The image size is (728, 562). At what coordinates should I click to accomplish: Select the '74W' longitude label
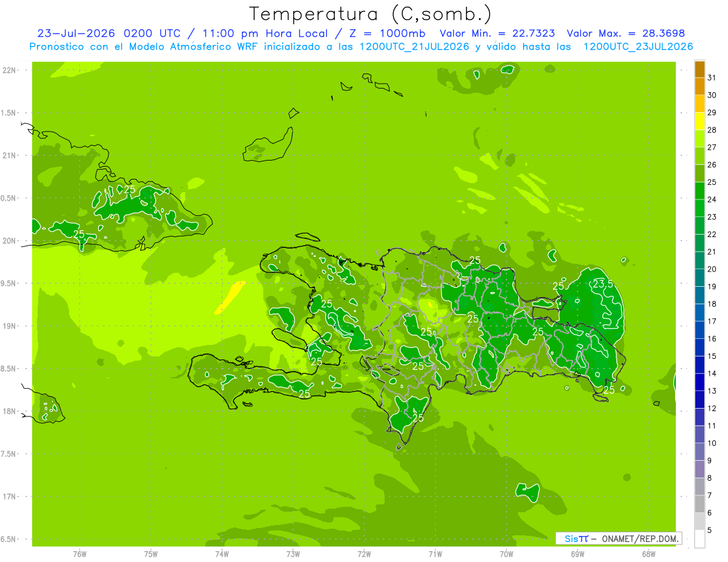[222, 554]
